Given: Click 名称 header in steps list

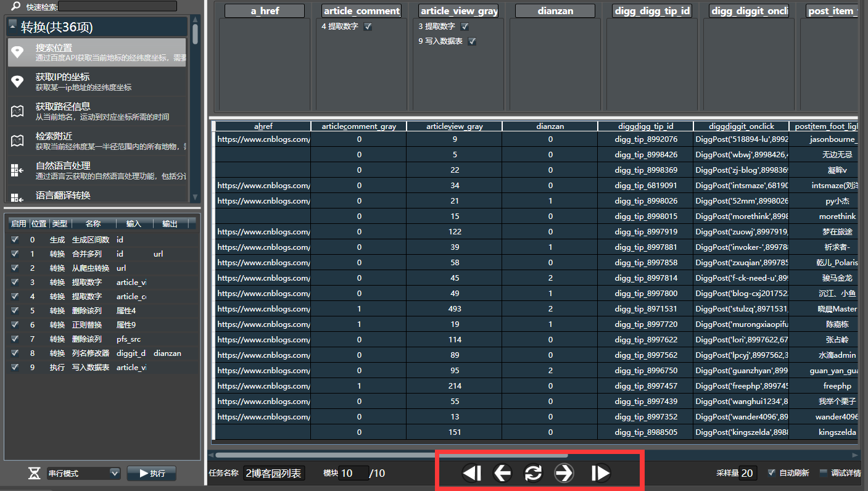Looking at the screenshot, I should (x=93, y=223).
